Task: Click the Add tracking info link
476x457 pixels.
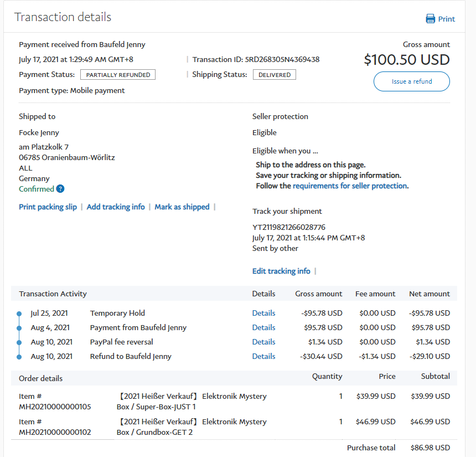Action: 116,207
